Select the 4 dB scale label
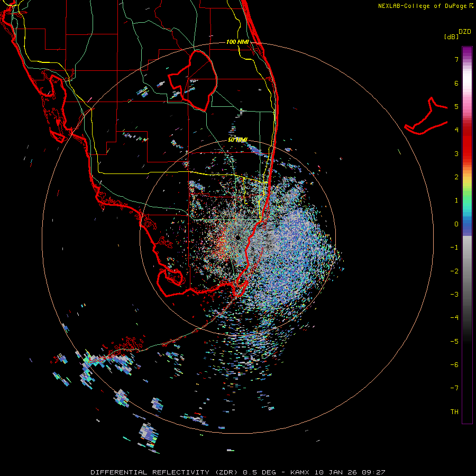Screen dimensions: 476x476 pos(456,130)
